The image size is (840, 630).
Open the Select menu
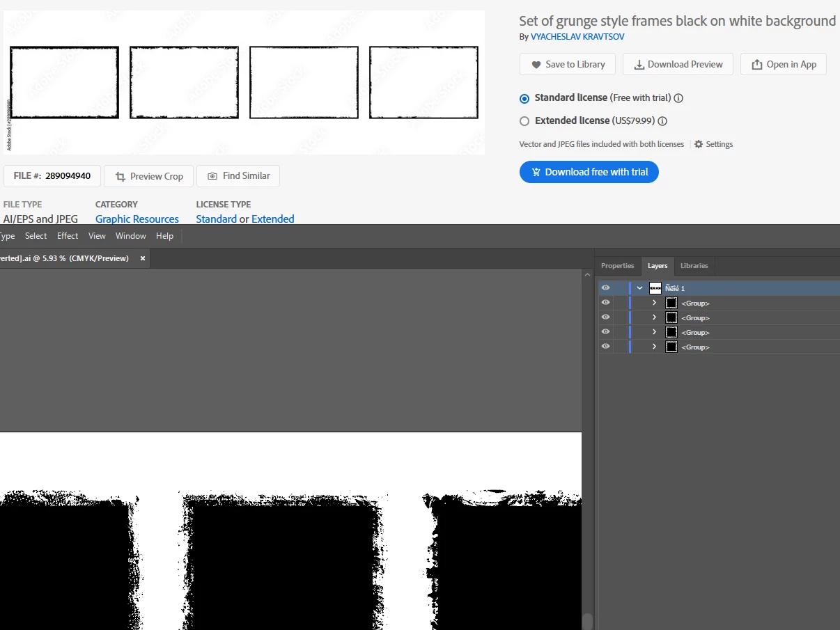[36, 236]
